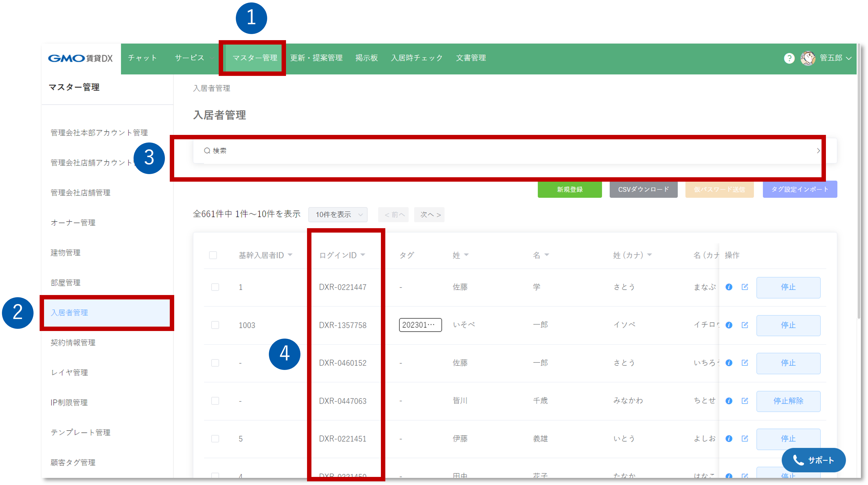The image size is (868, 485).
Task: Open the help icon in top bar
Action: click(789, 58)
